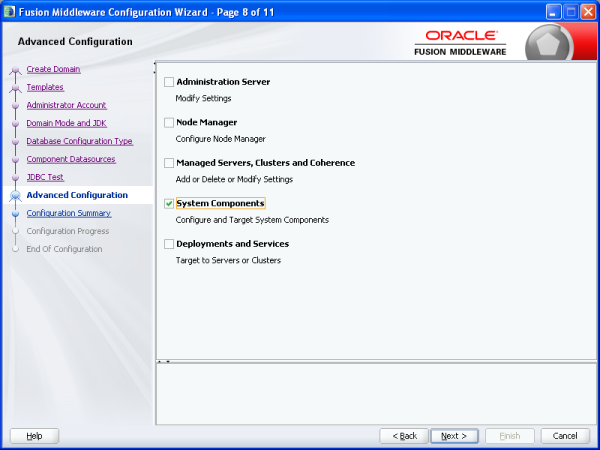This screenshot has height=450, width=600.
Task: Click the Next button
Action: click(454, 436)
